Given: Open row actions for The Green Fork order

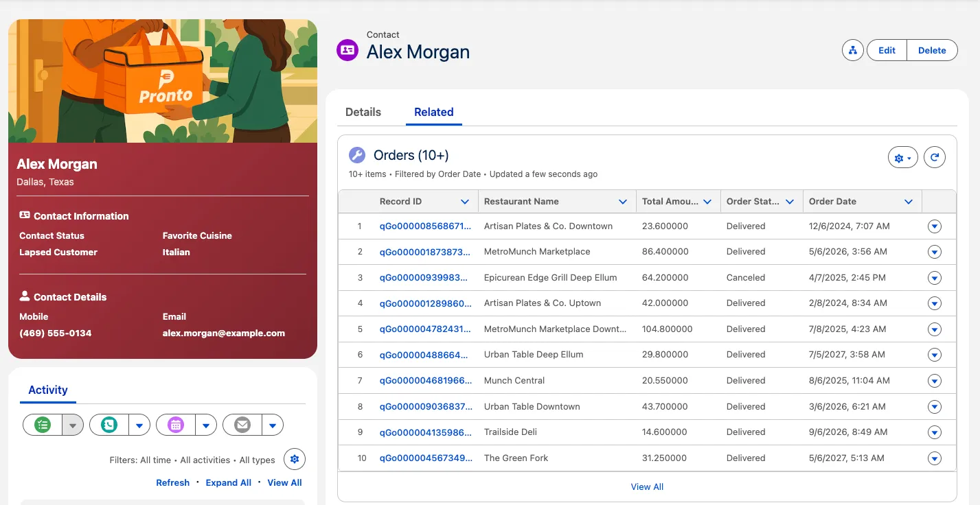Looking at the screenshot, I should click(x=934, y=458).
